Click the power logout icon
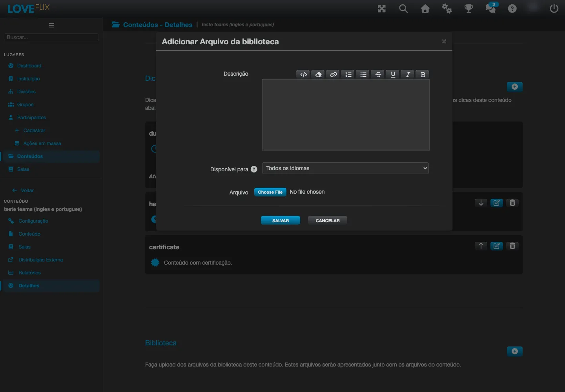565x392 pixels. (x=554, y=9)
